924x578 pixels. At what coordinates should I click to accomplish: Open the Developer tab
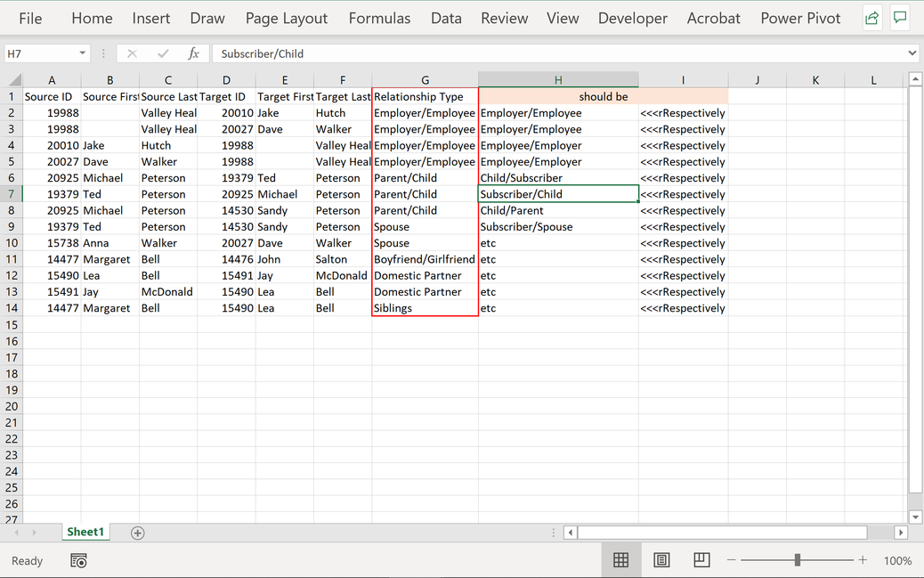[x=633, y=19]
